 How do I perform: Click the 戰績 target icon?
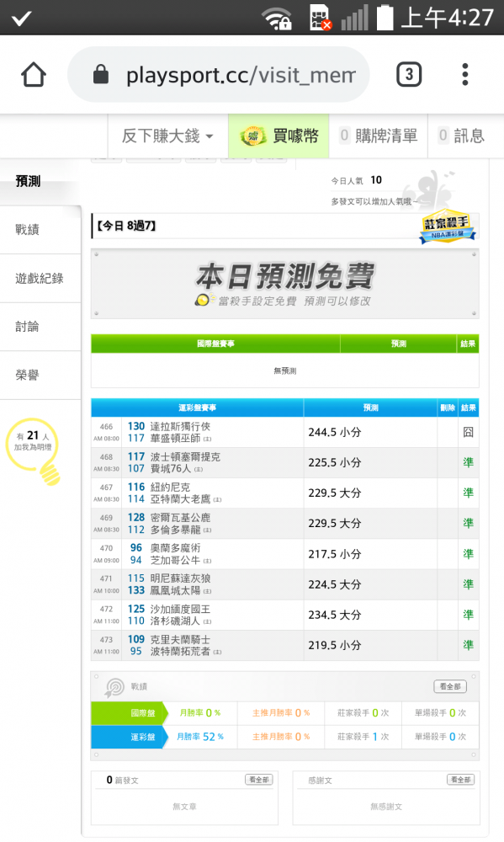click(114, 687)
